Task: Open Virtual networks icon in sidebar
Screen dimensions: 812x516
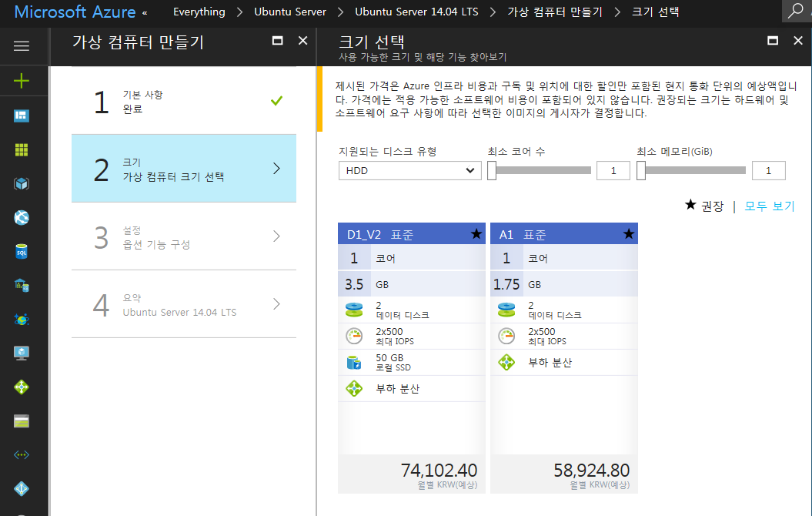Action: pos(22,455)
